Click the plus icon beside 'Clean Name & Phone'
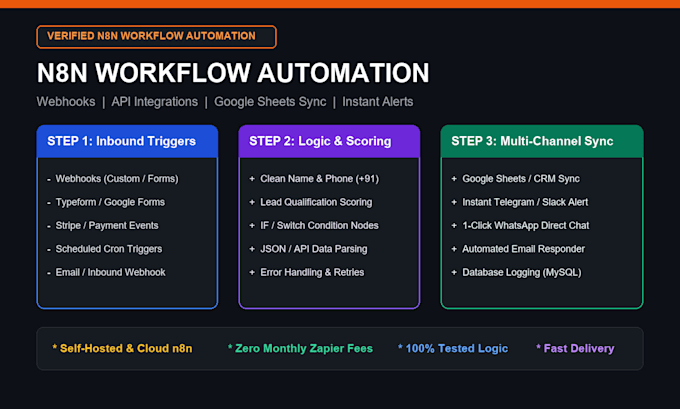Image resolution: width=680 pixels, height=409 pixels. click(252, 179)
